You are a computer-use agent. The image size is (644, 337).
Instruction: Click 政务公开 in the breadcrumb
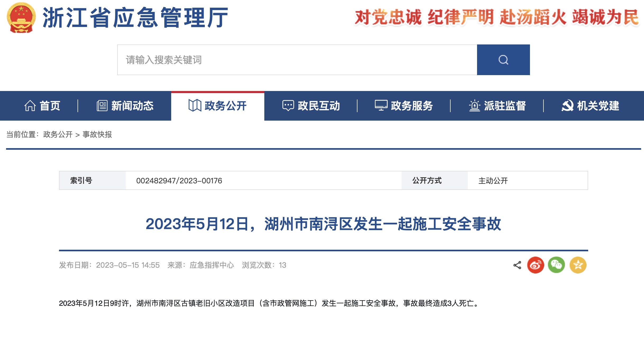[58, 134]
